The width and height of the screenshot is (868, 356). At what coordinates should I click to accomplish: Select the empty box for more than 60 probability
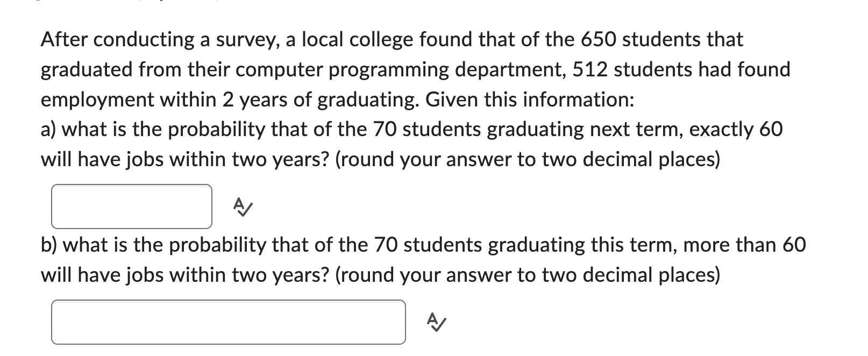229,322
